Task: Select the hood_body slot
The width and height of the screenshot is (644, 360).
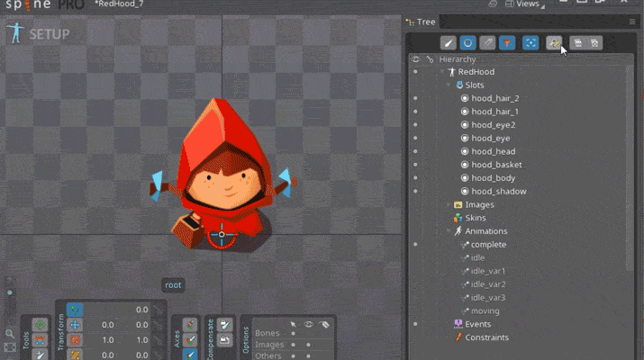Action: click(x=493, y=178)
